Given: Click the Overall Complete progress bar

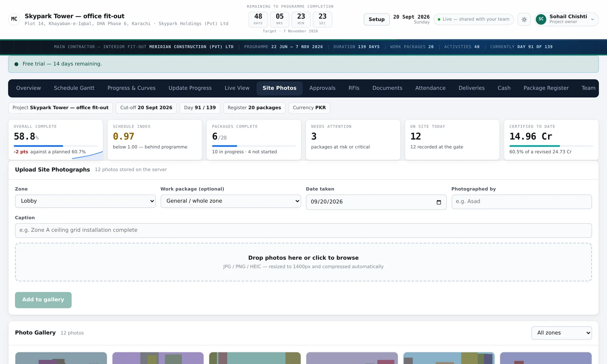Looking at the screenshot, I should pyautogui.click(x=55, y=146).
